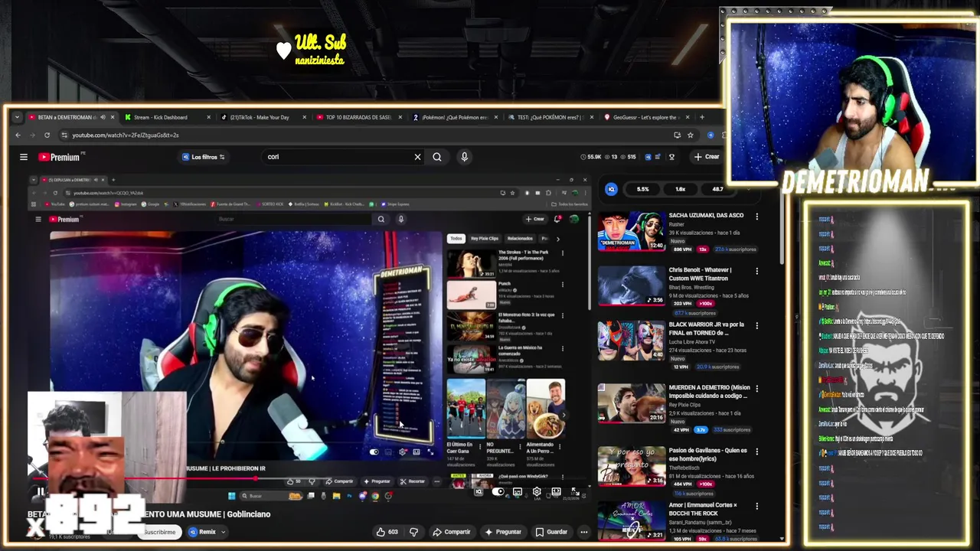Click the 'Crear' create button
Image resolution: width=980 pixels, height=551 pixels.
[706, 157]
